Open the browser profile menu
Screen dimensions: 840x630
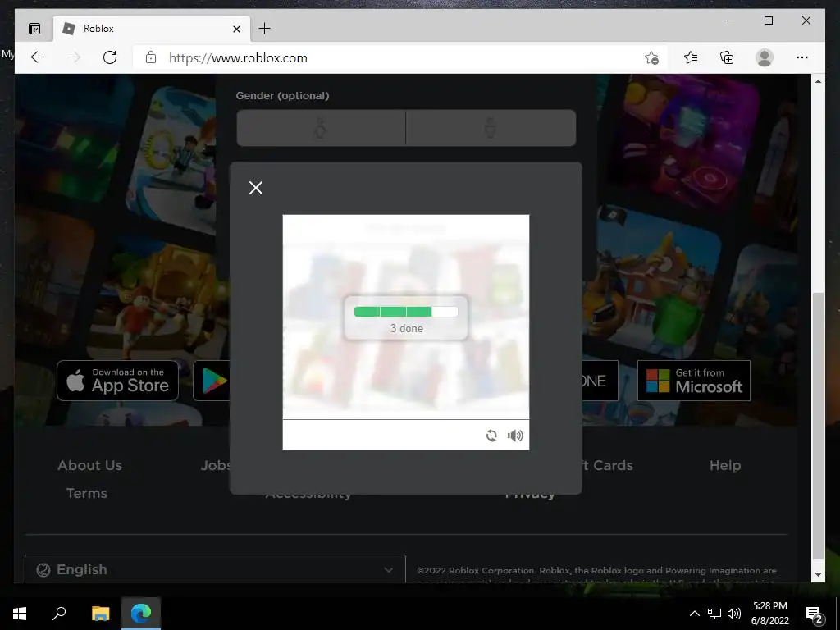tap(765, 57)
